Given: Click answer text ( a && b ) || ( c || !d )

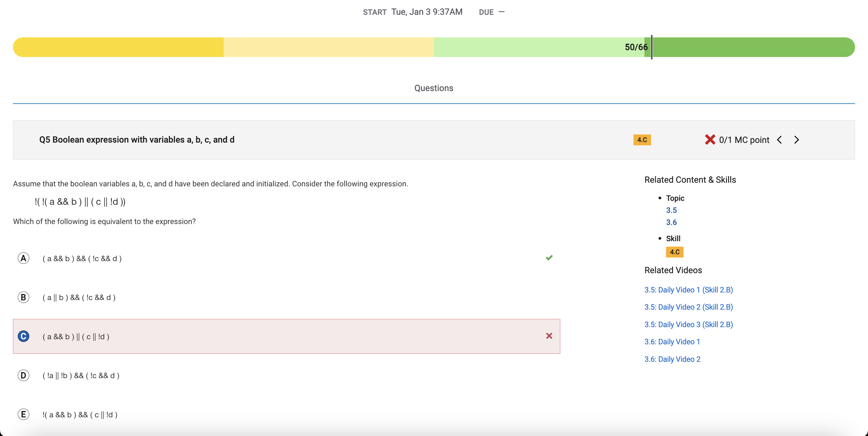Looking at the screenshot, I should [76, 336].
